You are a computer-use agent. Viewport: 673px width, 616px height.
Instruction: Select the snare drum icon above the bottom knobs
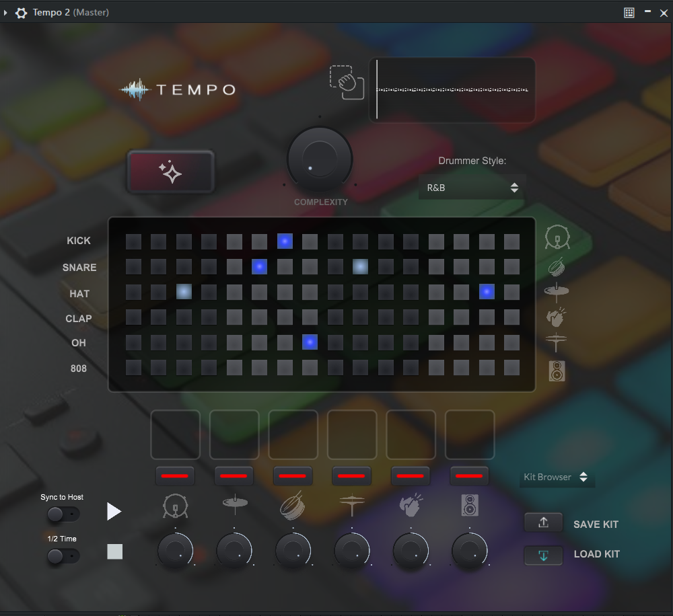tap(293, 505)
